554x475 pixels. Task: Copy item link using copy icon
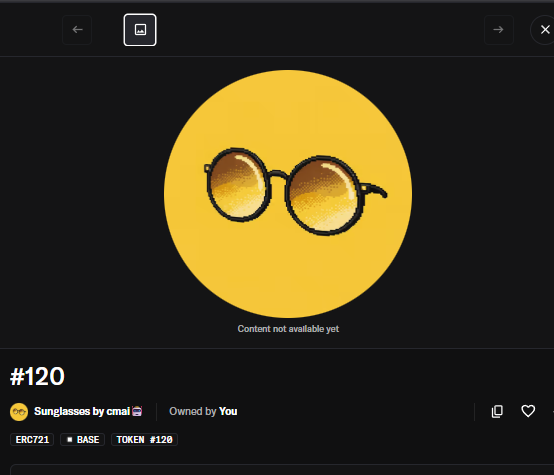[497, 411]
